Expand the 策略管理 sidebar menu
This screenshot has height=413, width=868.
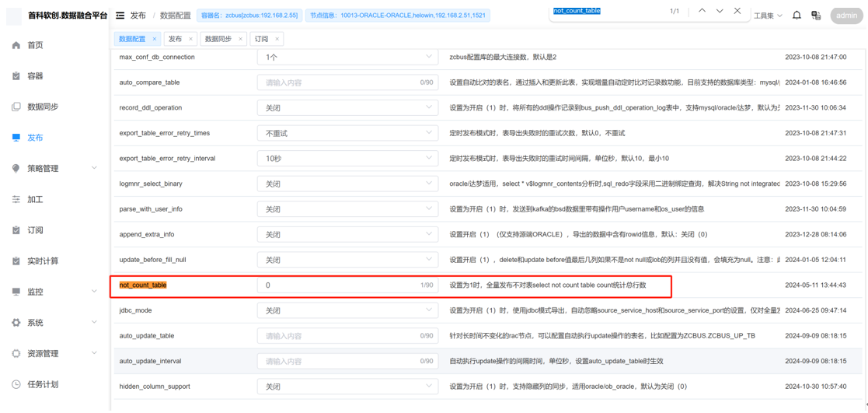coord(54,169)
